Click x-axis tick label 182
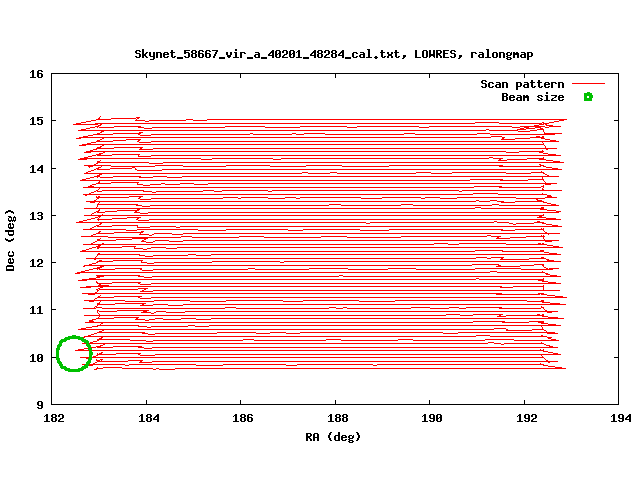Image resolution: width=640 pixels, height=480 pixels. 54,418
